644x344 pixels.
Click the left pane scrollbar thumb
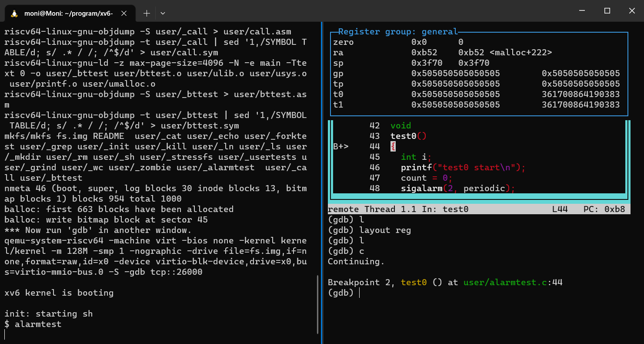(318, 305)
